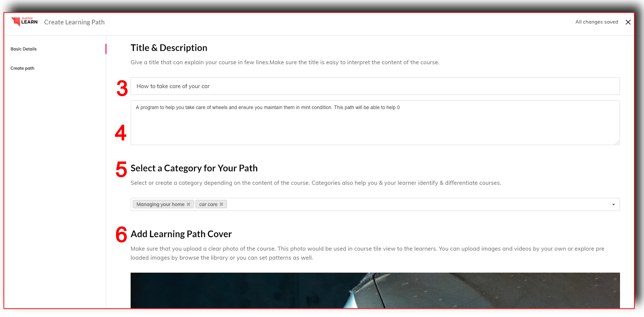
Task: Click the "Title & Description" heading
Action: coord(169,48)
